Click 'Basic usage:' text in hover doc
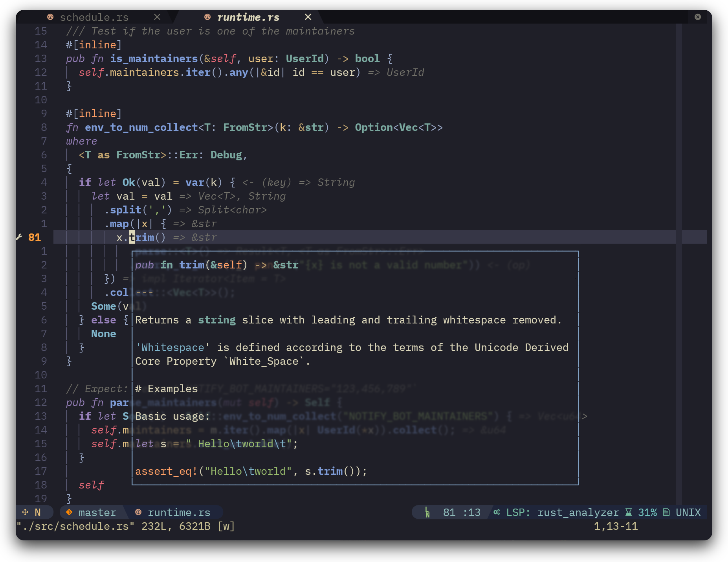 173,416
